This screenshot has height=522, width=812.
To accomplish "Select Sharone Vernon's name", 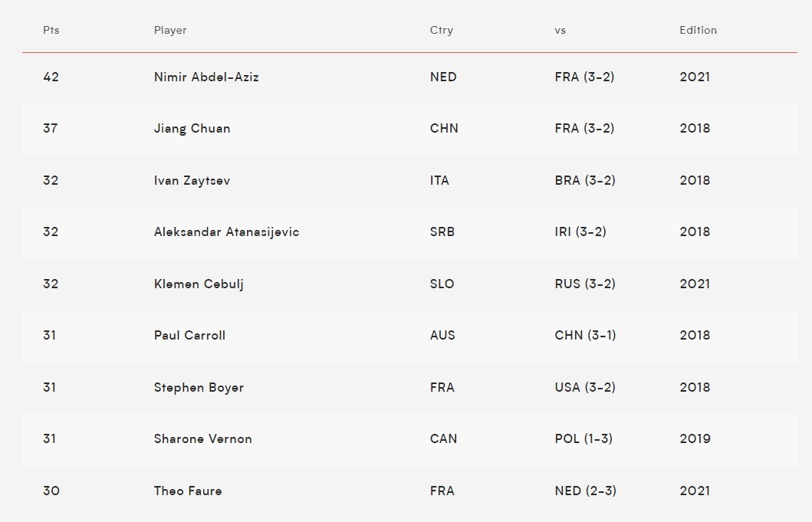I will tap(202, 439).
